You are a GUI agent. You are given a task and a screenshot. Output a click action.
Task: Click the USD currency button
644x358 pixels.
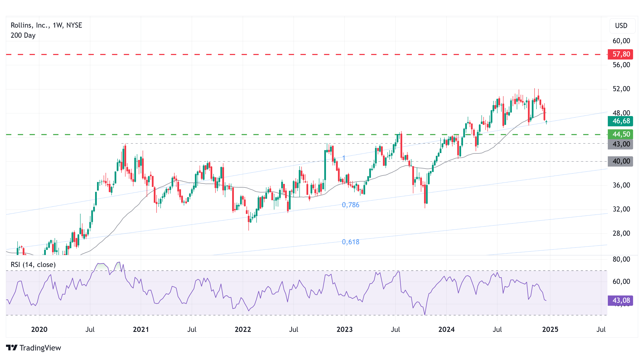point(622,26)
